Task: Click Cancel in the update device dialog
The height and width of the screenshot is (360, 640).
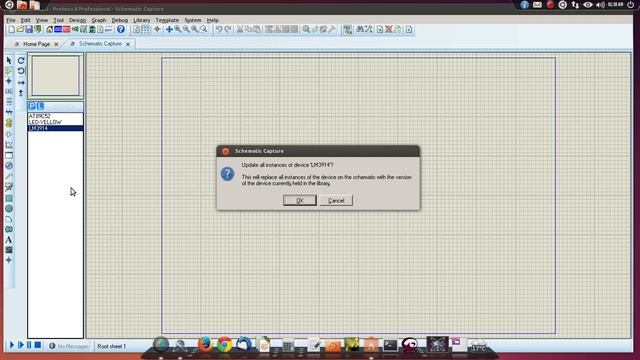Action: tap(336, 200)
